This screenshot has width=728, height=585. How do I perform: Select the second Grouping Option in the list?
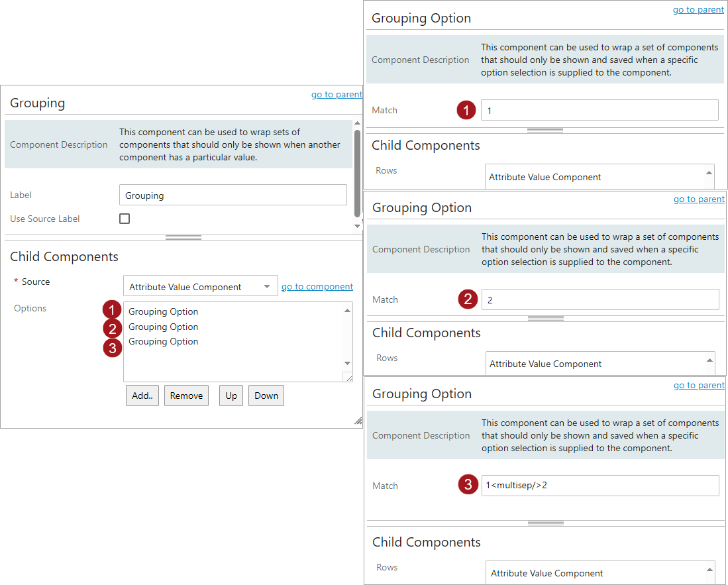pyautogui.click(x=164, y=327)
